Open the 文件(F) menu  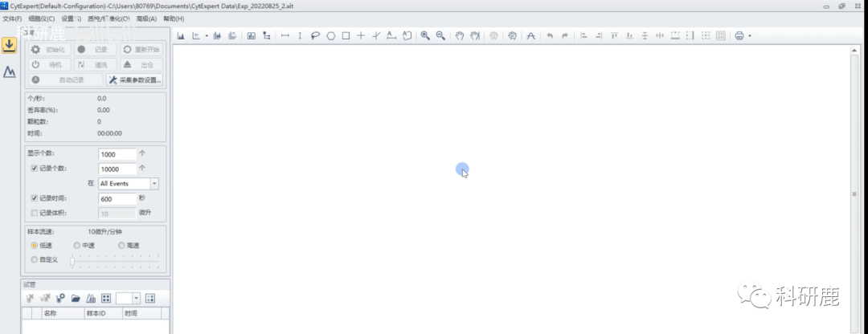pyautogui.click(x=12, y=18)
